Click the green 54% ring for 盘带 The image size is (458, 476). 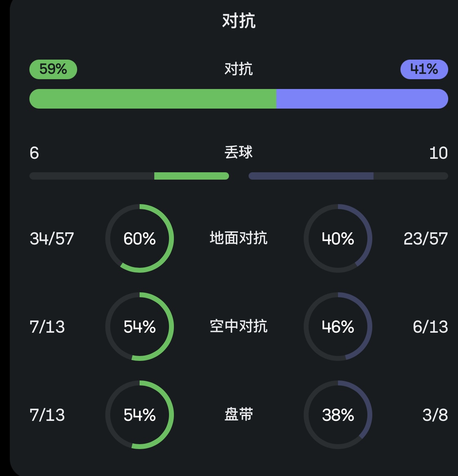140,415
